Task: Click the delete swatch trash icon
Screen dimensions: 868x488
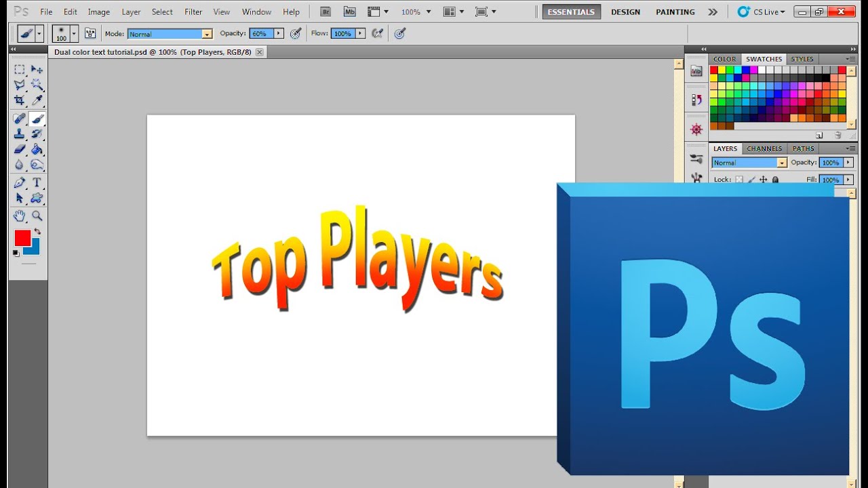Action: click(838, 136)
